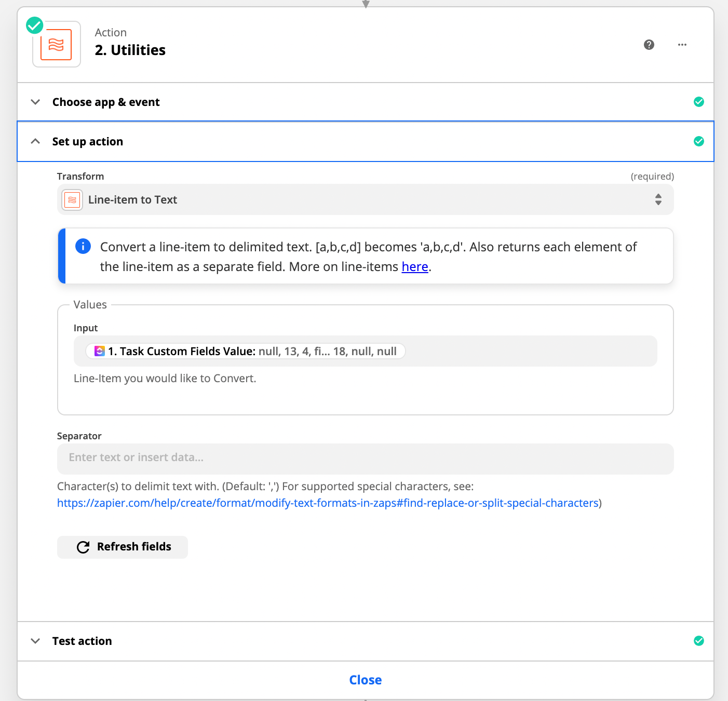Click the Formatter icon in Transform field
The width and height of the screenshot is (728, 701).
[x=72, y=200]
